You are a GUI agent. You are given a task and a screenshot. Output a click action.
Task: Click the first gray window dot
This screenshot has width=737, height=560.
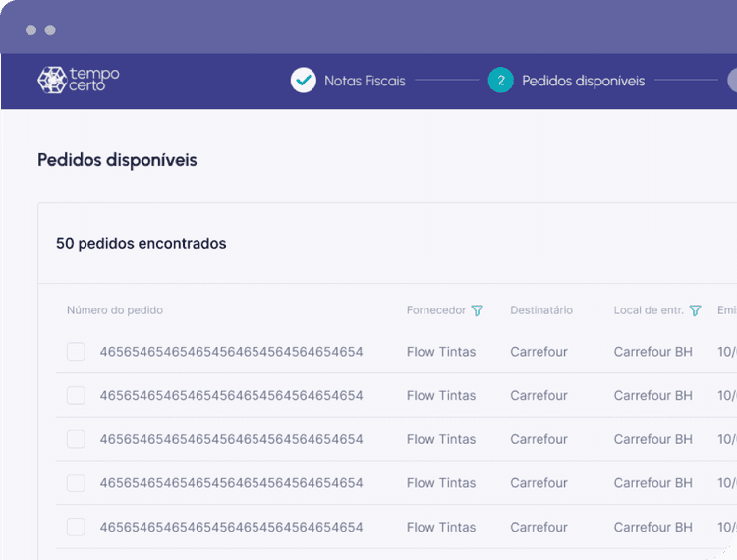pyautogui.click(x=31, y=30)
